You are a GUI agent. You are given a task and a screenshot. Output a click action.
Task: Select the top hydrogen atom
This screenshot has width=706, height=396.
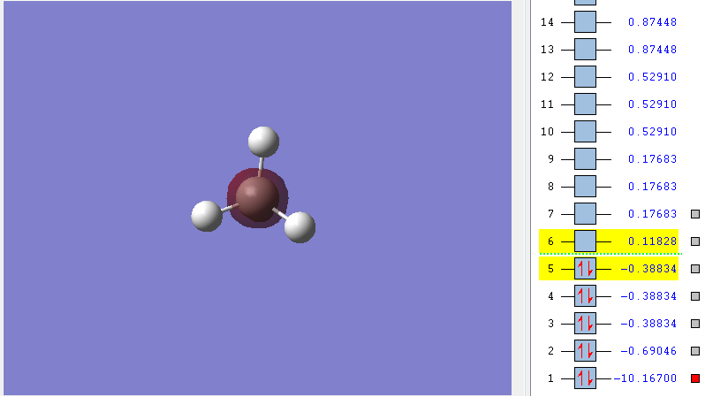pos(263,142)
